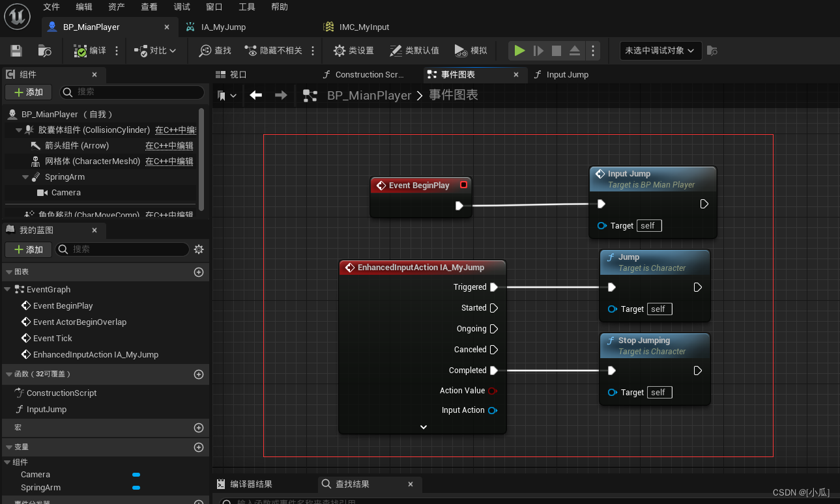Click the Unreal Engine logo icon
The image size is (840, 504).
(18, 16)
